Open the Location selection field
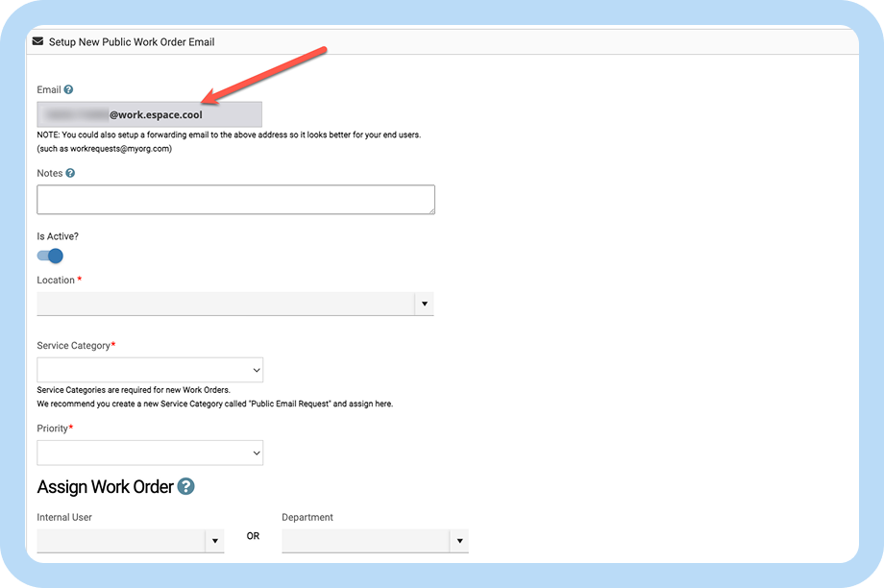Image resolution: width=884 pixels, height=588 pixels. point(225,304)
